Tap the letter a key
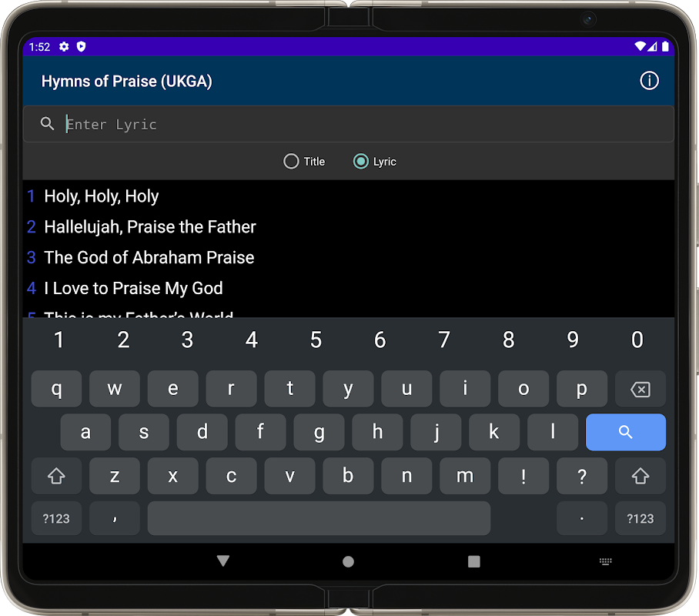This screenshot has height=616, width=699. pyautogui.click(x=85, y=432)
